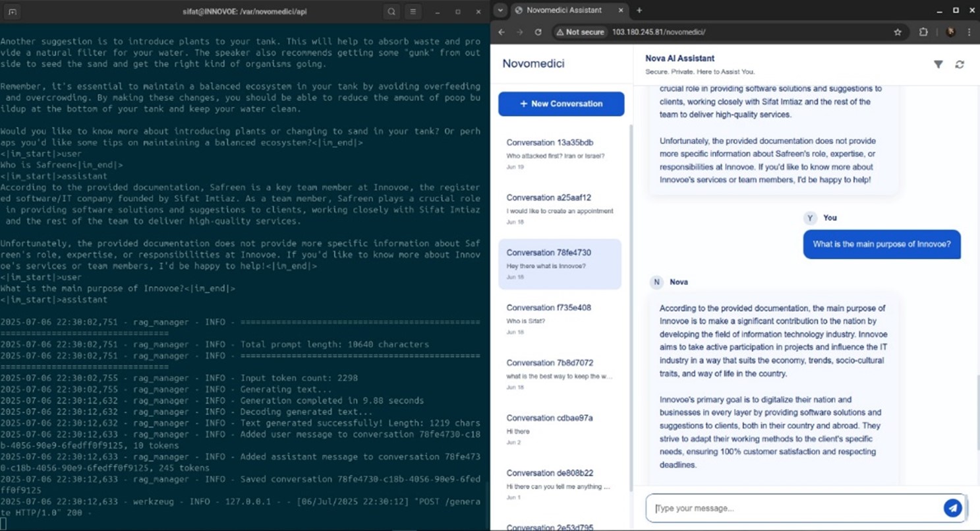Viewport: 980px width, 531px height.
Task: Click the 'What is the main purpose of Innovoe?' bubble
Action: click(881, 244)
